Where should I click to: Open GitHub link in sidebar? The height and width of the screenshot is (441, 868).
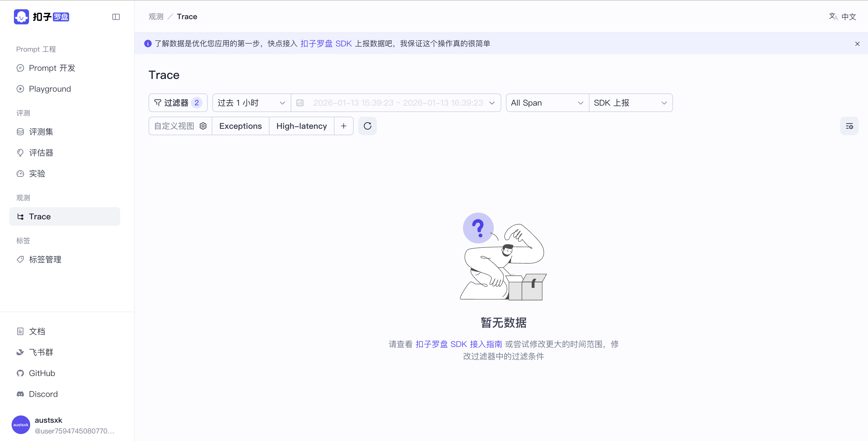(x=42, y=373)
